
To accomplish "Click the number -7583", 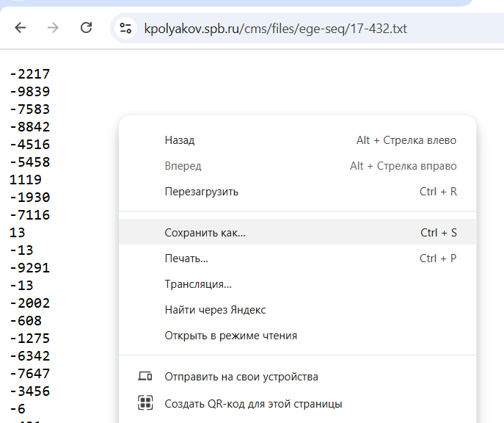I will coord(29,109).
